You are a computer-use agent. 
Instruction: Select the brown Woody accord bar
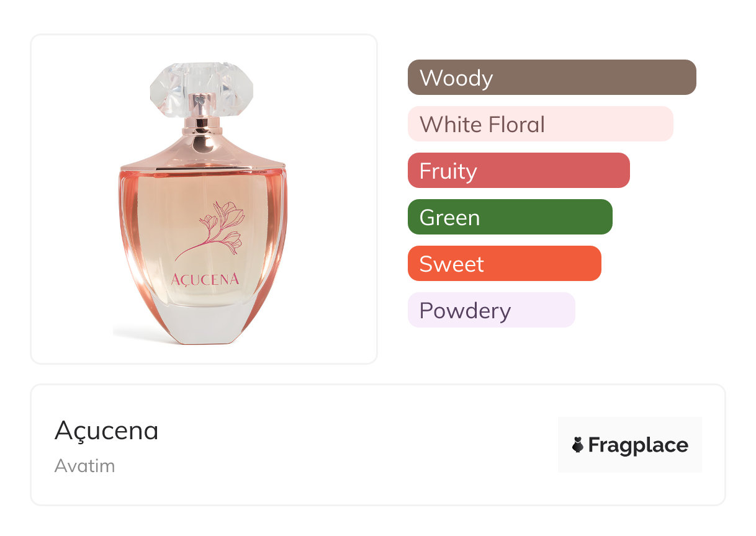pos(551,78)
